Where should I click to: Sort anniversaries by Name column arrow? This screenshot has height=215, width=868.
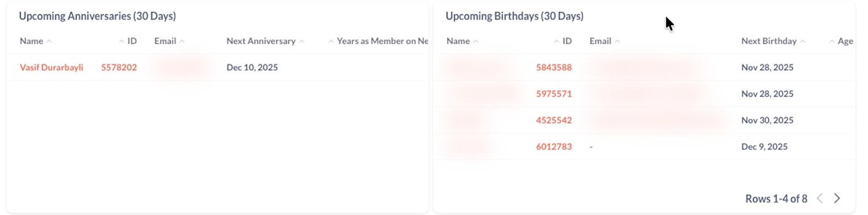(49, 42)
